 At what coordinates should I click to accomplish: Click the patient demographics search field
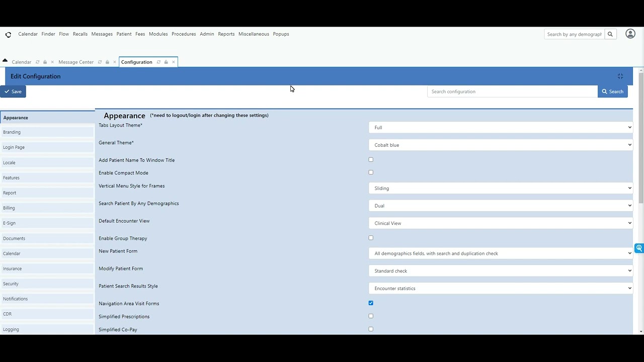tap(574, 34)
